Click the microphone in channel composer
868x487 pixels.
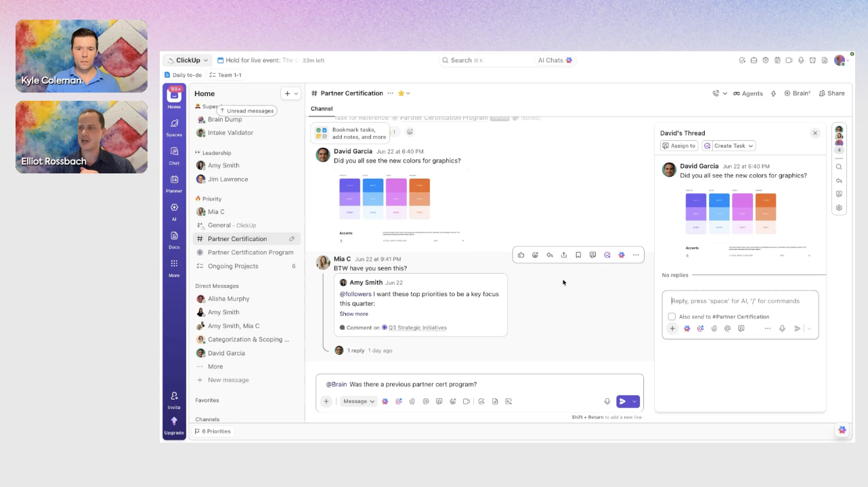[x=607, y=401]
